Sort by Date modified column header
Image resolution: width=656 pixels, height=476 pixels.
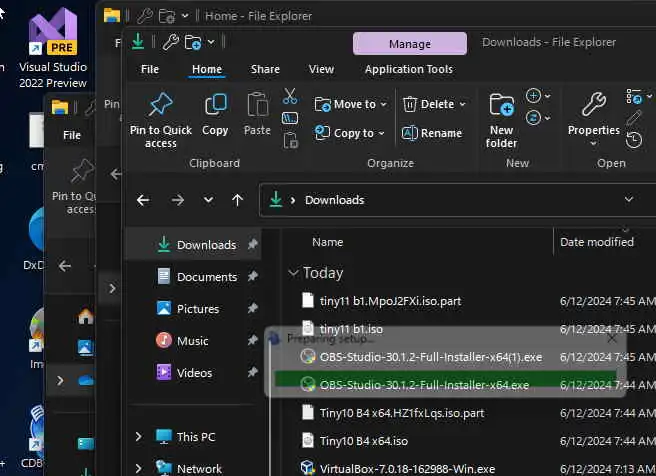click(597, 242)
